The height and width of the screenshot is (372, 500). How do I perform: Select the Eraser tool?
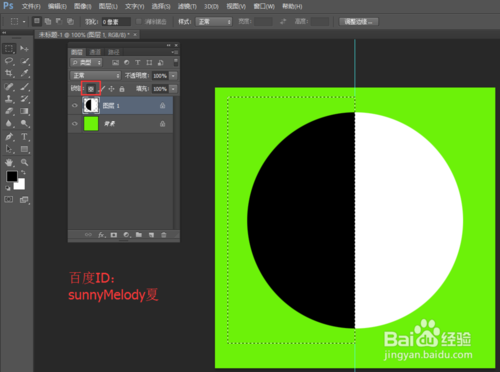click(9, 111)
